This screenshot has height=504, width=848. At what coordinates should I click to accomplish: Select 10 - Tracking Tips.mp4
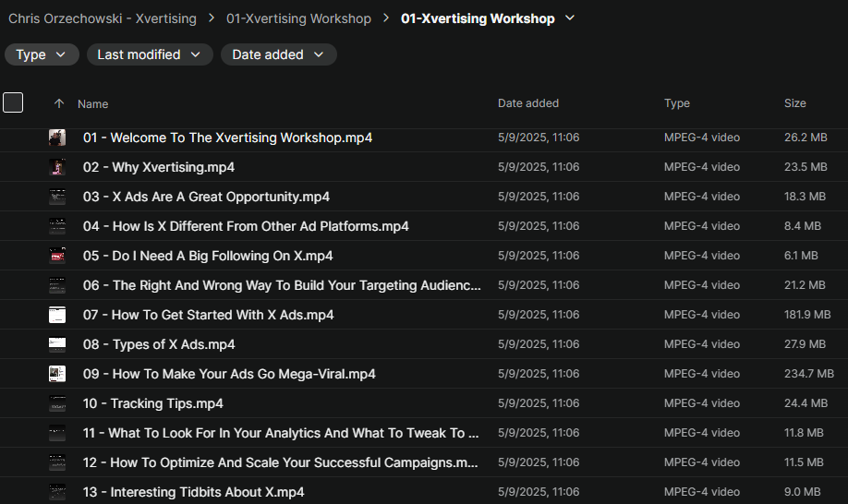[x=152, y=403]
